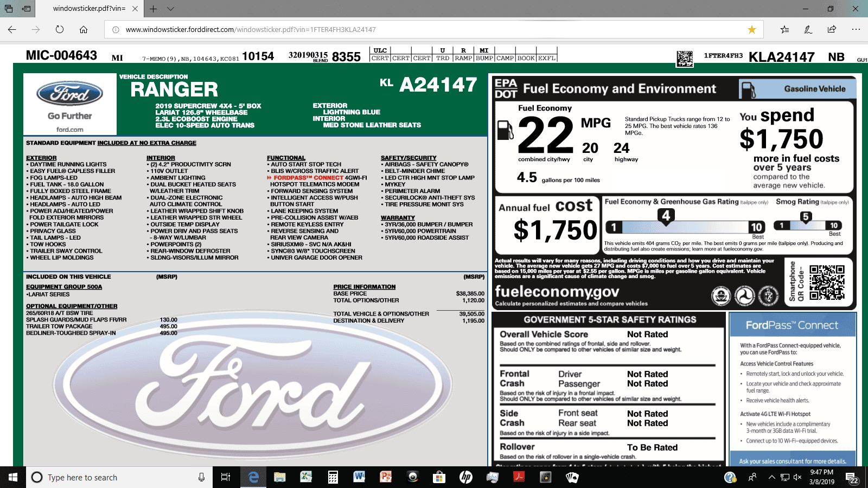Go to the browser home page
868x488 pixels.
(x=84, y=29)
